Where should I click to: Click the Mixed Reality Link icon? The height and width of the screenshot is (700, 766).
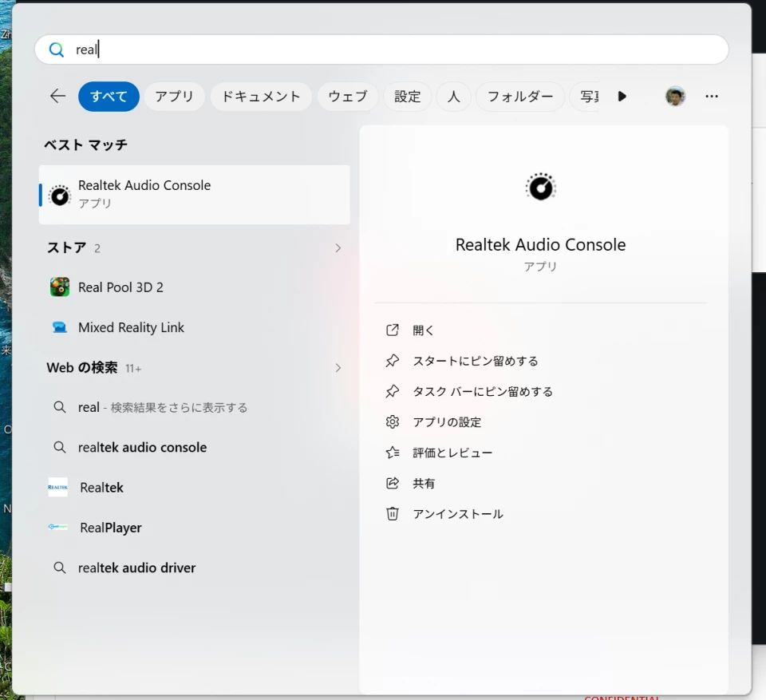(60, 327)
